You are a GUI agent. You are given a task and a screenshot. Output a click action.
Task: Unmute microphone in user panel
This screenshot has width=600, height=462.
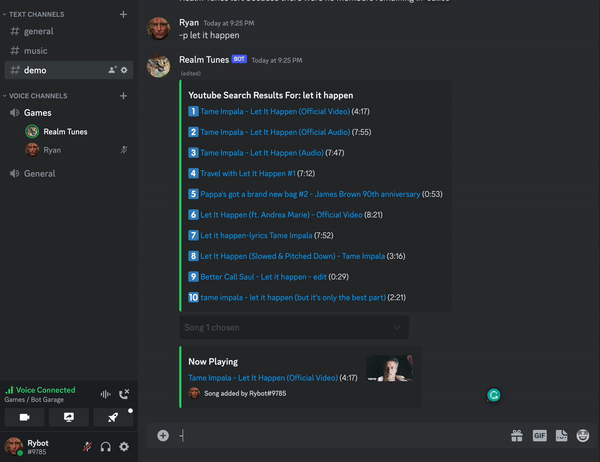[x=87, y=447]
